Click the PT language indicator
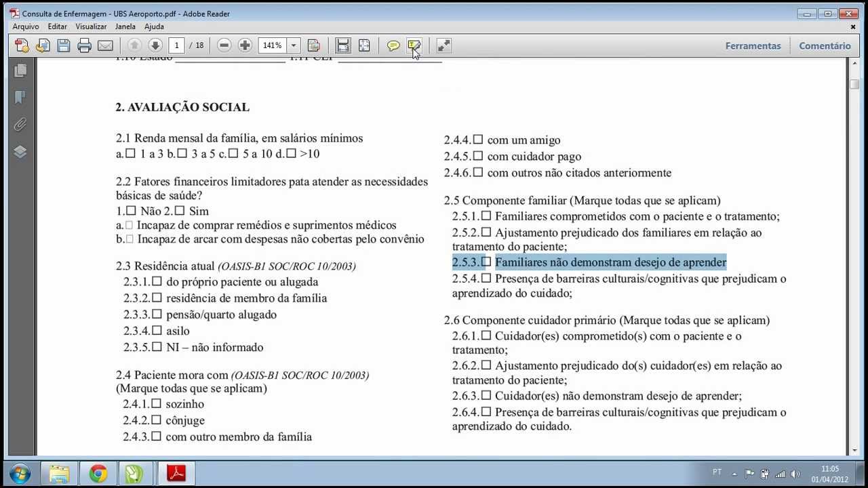This screenshot has width=868, height=488. [x=717, y=472]
